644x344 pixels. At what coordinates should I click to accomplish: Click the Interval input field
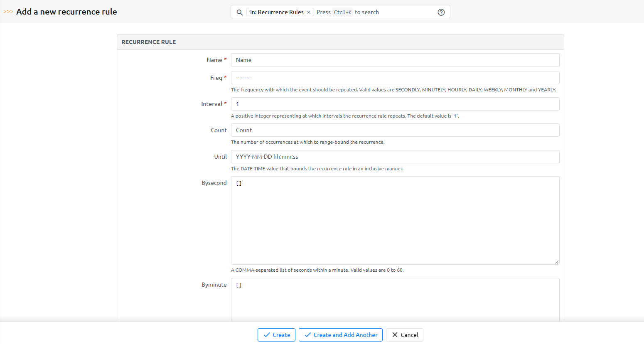coord(395,104)
